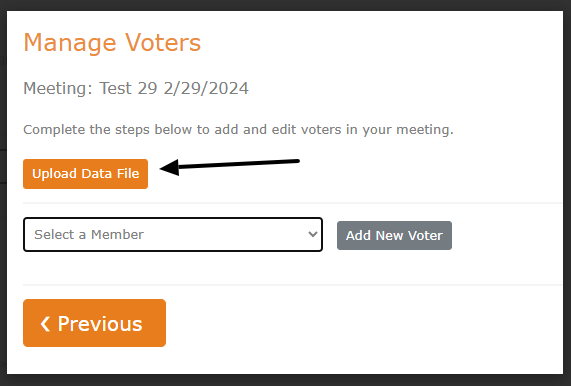Click the divider line below Upload Data File

pyautogui.click(x=293, y=203)
